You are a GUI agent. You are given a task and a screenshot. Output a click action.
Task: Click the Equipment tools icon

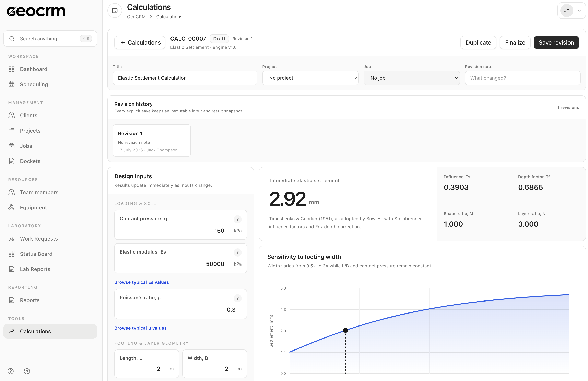(12, 208)
